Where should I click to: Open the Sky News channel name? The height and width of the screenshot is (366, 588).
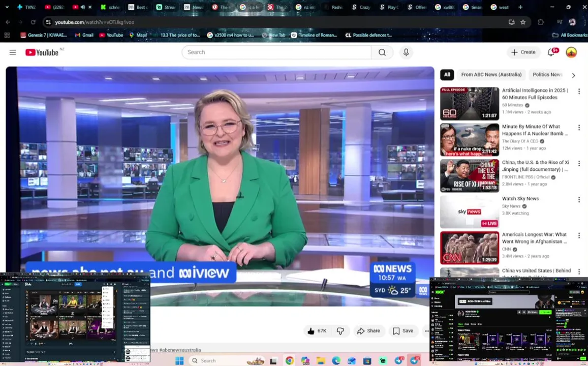511,206
